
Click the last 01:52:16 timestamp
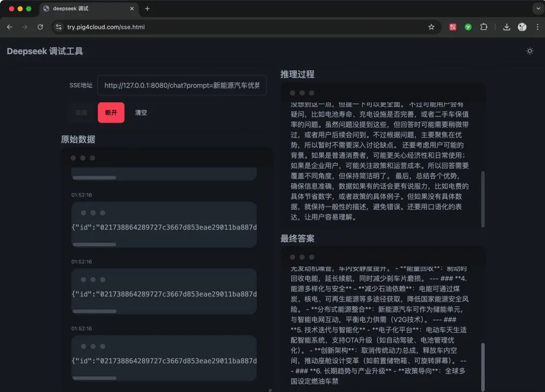tap(82, 328)
